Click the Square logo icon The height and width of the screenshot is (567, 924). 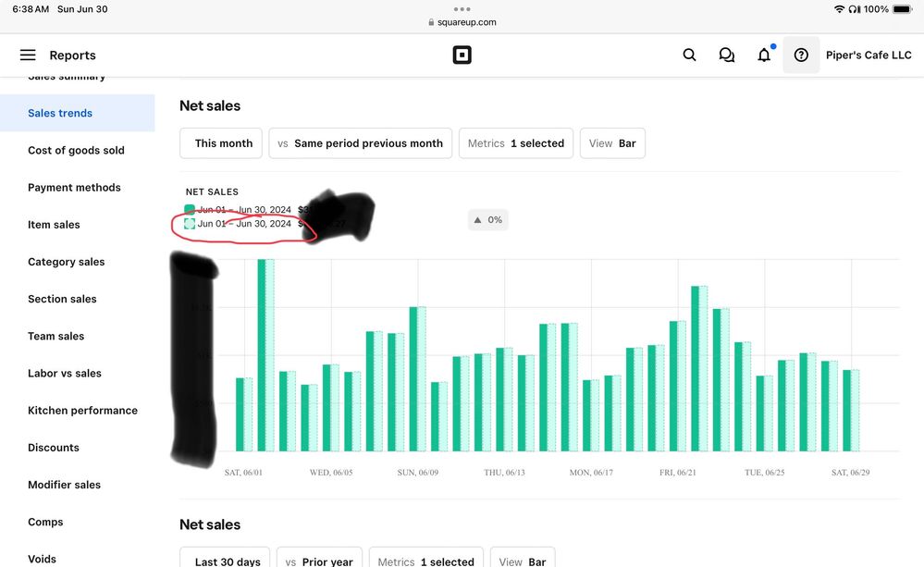click(462, 55)
